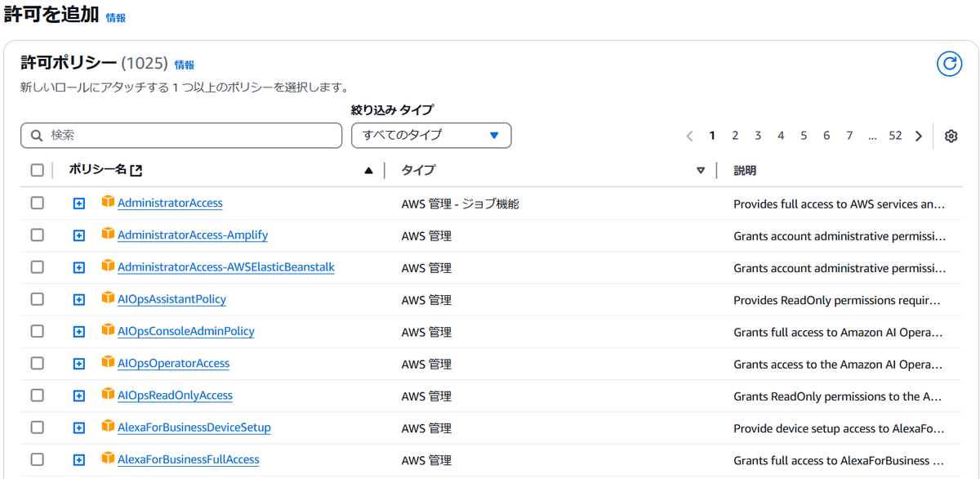The image size is (980, 479).
Task: Expand AdministratorAccess-Amplify policy details
Action: (79, 235)
